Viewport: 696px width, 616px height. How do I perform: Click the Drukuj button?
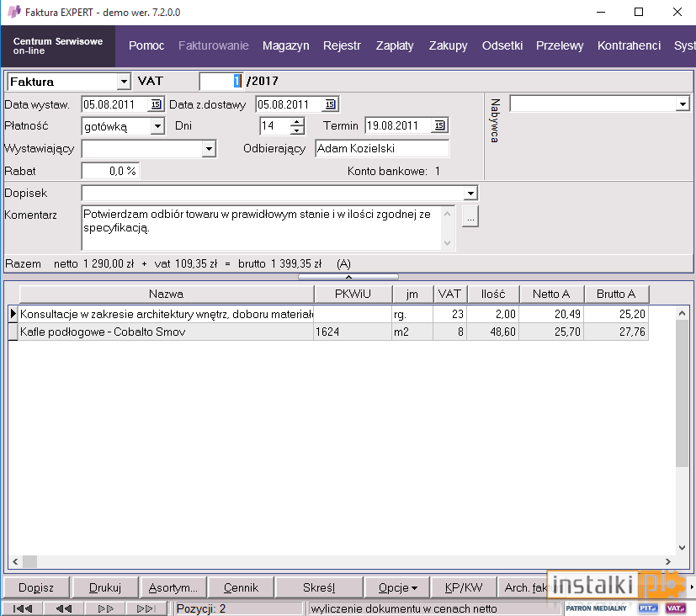pos(104,587)
